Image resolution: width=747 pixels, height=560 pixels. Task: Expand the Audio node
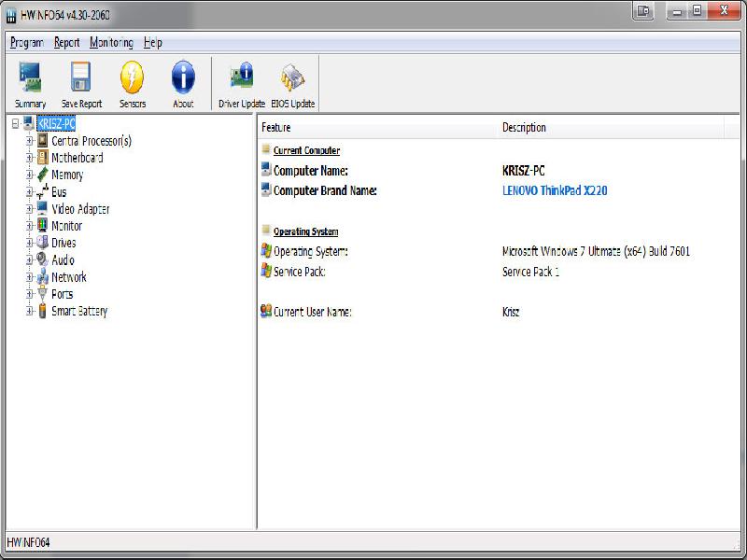pos(30,260)
